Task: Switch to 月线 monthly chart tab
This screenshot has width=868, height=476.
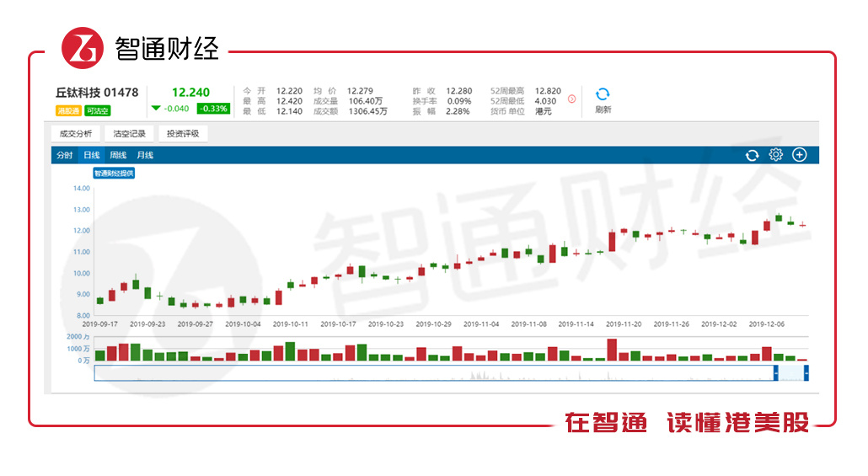Action: click(145, 155)
